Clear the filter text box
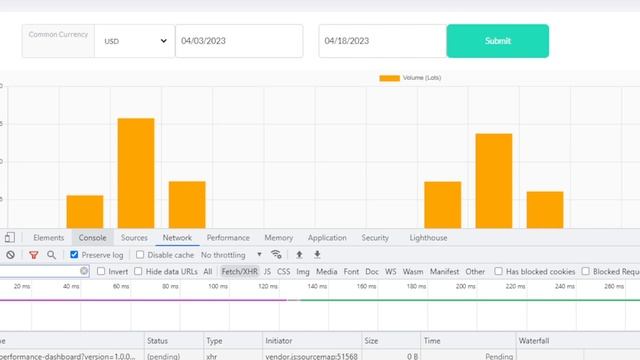The height and width of the screenshot is (360, 640). (84, 271)
